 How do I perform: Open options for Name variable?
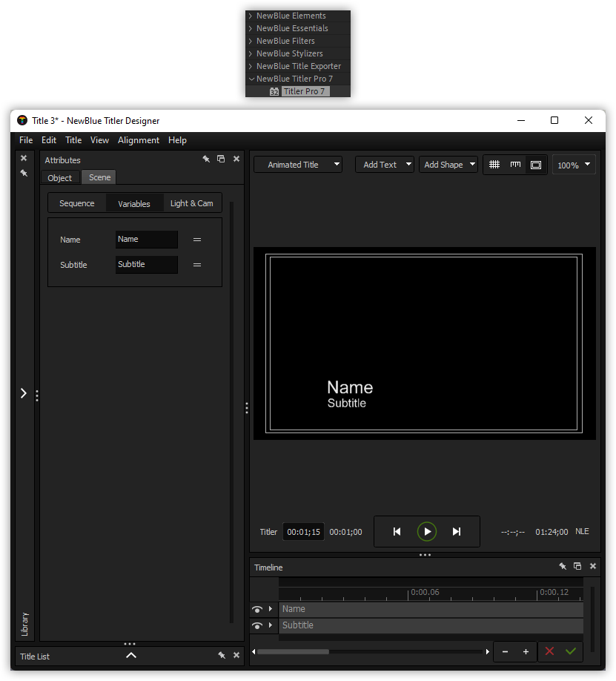click(x=197, y=240)
